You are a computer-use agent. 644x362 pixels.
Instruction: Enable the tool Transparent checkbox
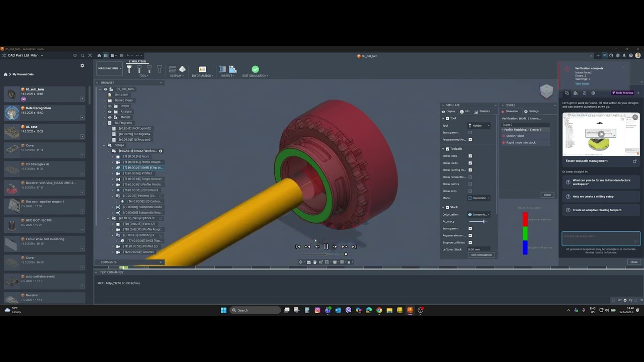click(x=470, y=132)
